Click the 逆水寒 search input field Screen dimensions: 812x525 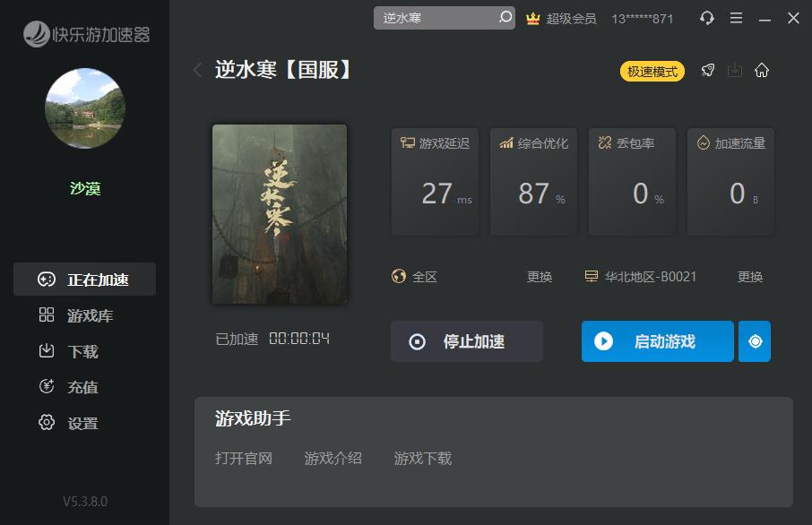435,18
